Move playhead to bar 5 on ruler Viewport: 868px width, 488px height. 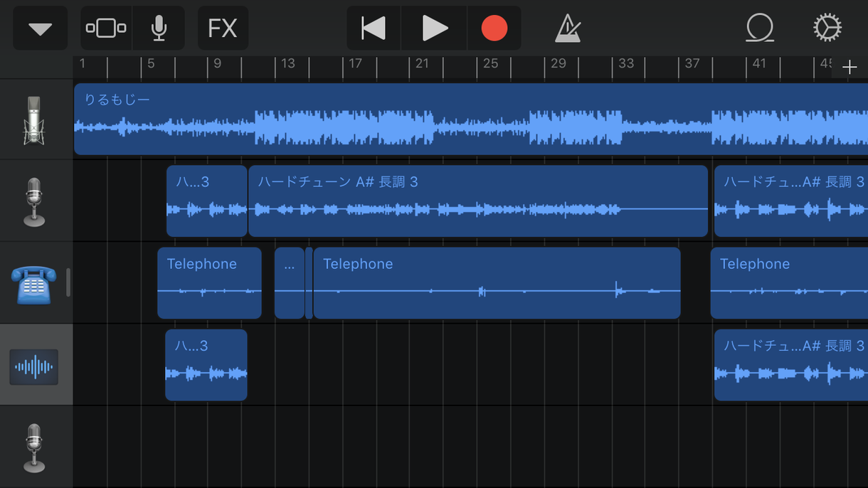(x=151, y=64)
